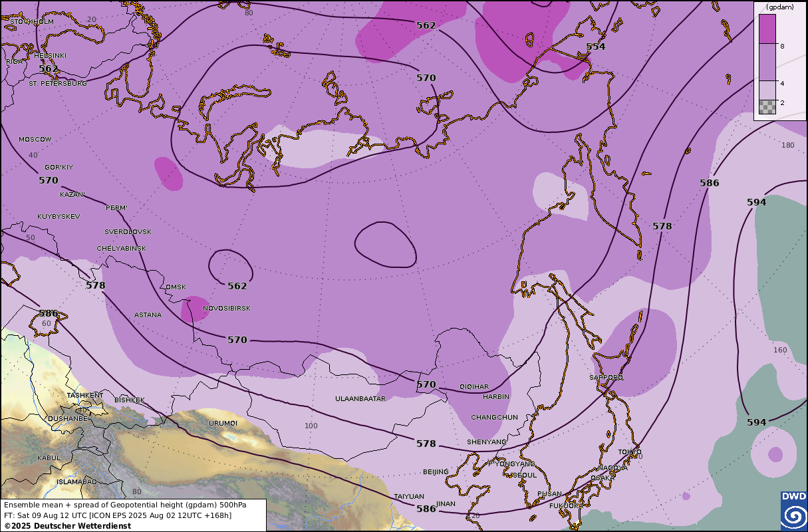This screenshot has height=532, width=808.
Task: Click the 180 longitude grid label
Action: tap(788, 146)
